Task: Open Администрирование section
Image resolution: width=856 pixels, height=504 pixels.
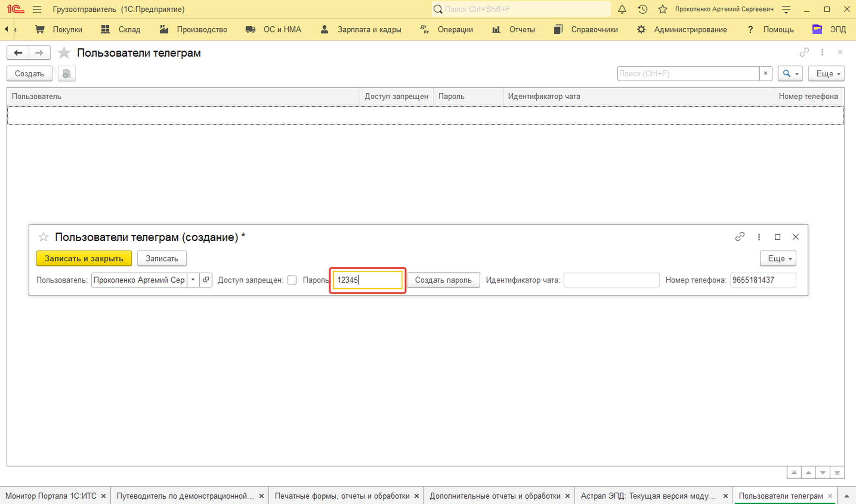Action: 682,29
